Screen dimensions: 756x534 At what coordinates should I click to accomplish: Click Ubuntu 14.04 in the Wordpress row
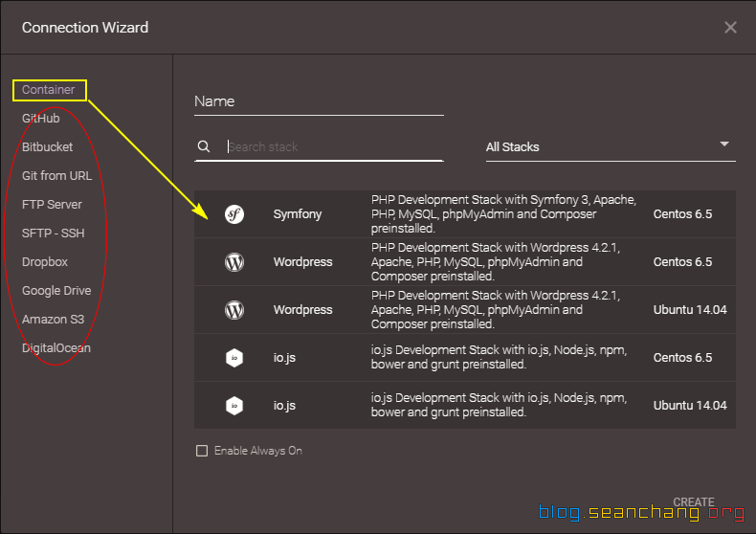coord(690,310)
